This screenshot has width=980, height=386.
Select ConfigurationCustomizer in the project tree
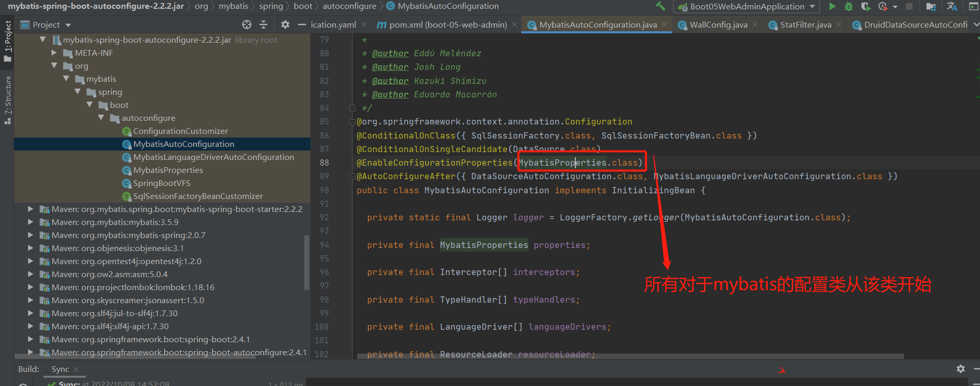[x=180, y=131]
